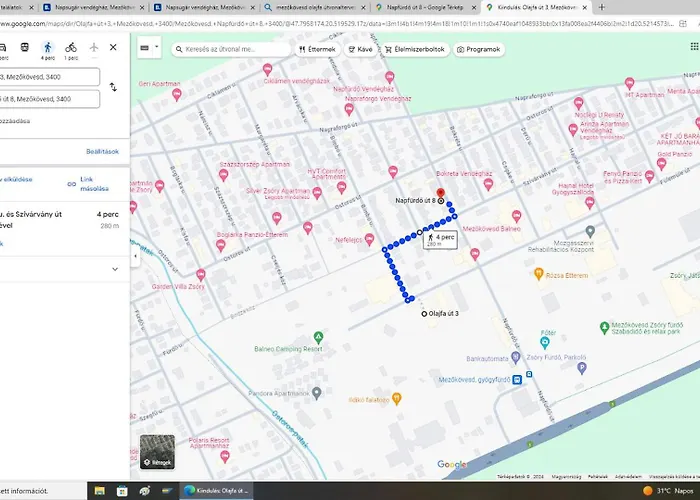The image size is (700, 500).
Task: Select the flight travel mode icon
Action: click(94, 47)
